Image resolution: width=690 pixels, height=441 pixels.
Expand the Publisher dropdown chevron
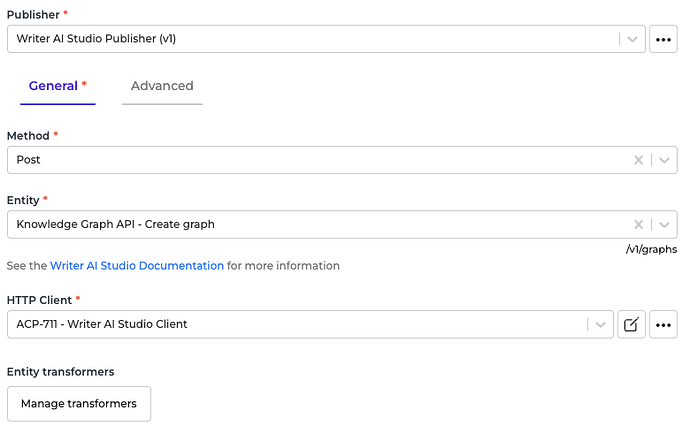click(632, 39)
